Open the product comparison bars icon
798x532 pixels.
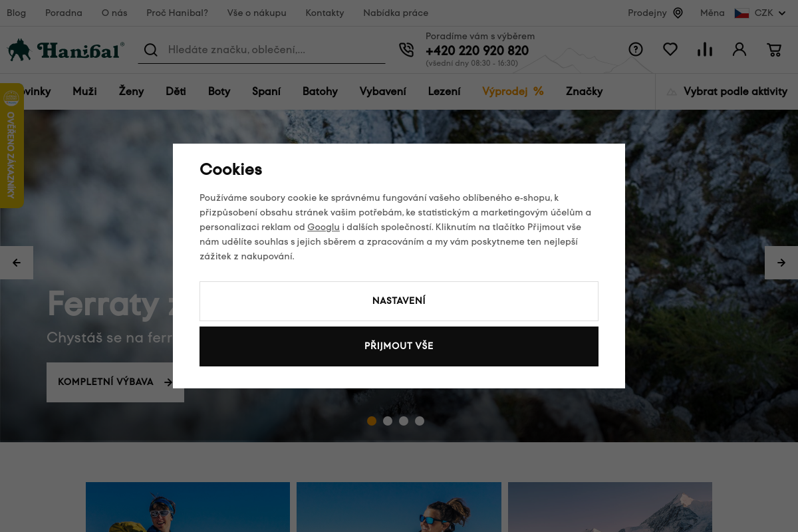[x=705, y=49]
